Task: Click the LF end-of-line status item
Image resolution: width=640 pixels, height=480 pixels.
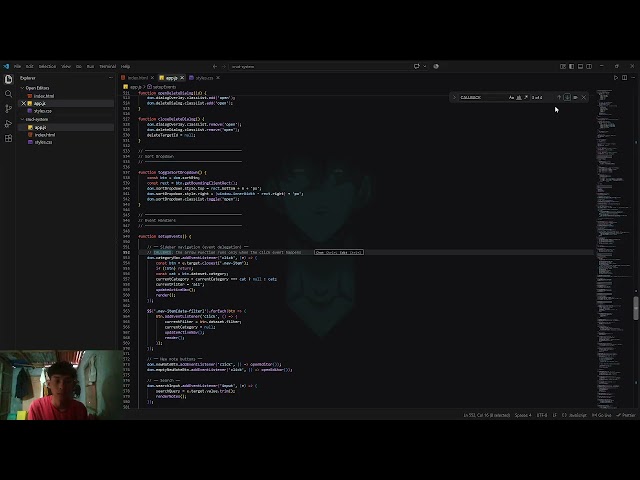Action: coord(555,415)
